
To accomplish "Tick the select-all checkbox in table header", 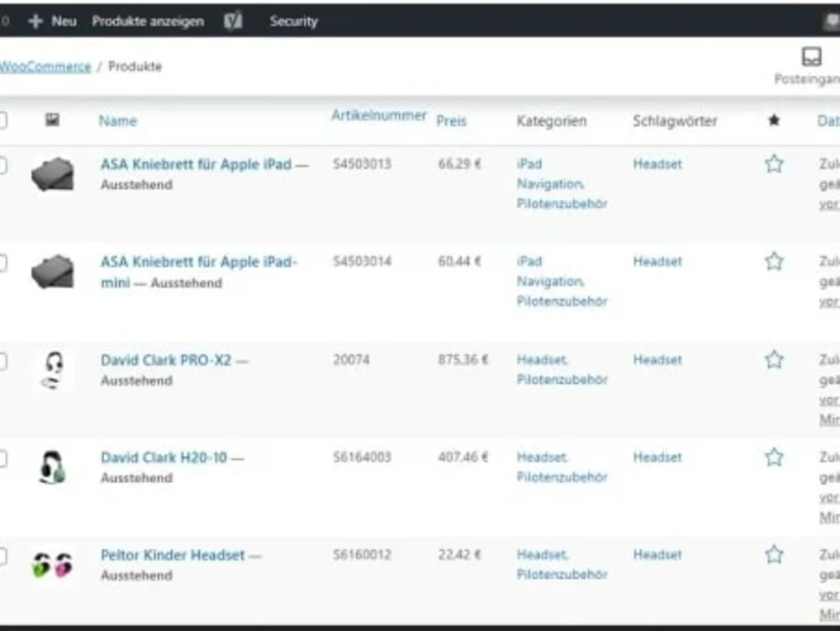I will coord(3,120).
